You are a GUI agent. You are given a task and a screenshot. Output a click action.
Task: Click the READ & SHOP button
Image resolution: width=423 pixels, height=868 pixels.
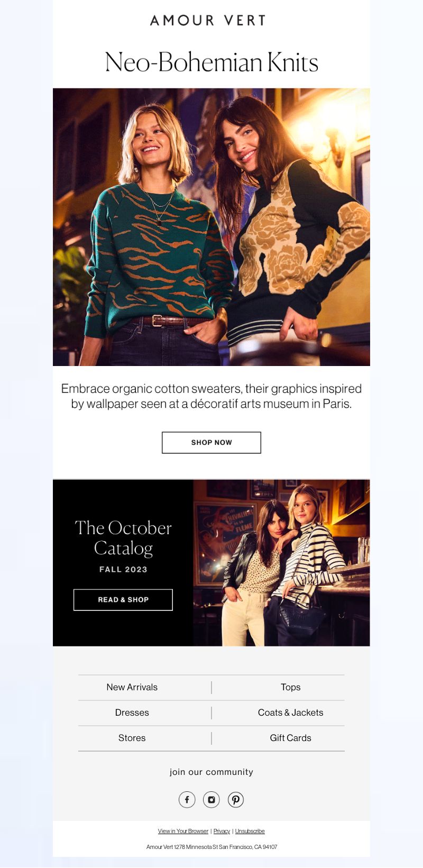tap(123, 599)
